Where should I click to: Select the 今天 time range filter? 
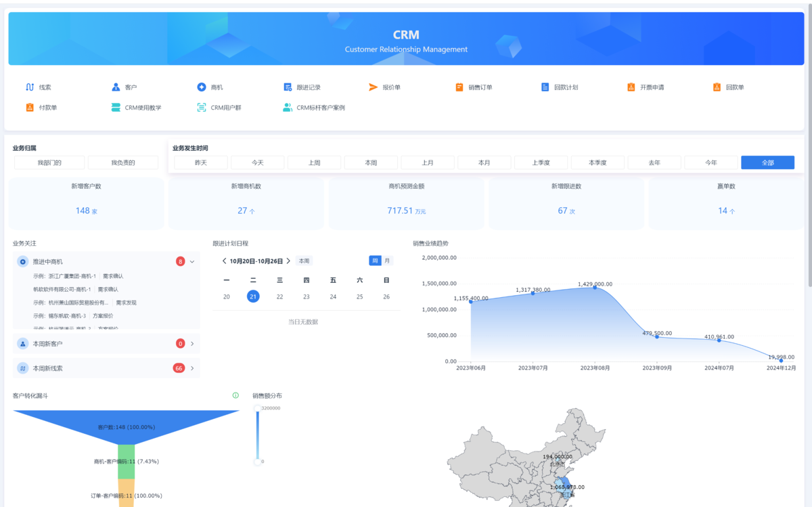258,162
